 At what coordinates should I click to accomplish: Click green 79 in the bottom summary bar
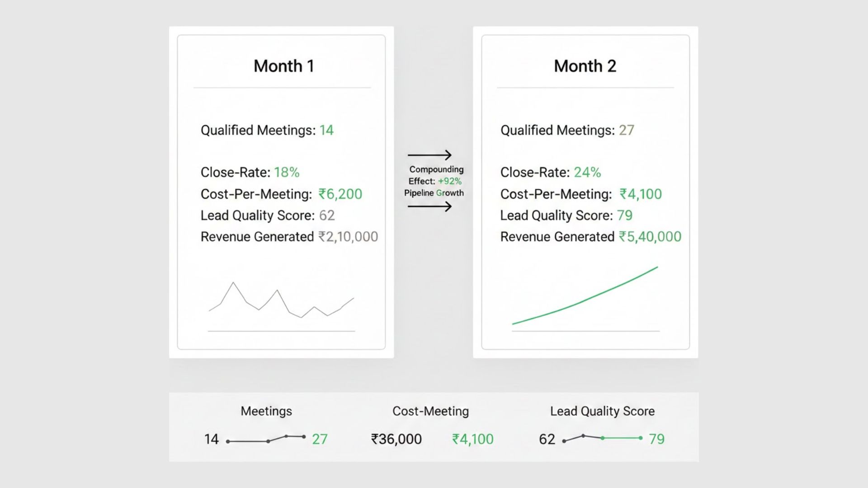click(656, 439)
